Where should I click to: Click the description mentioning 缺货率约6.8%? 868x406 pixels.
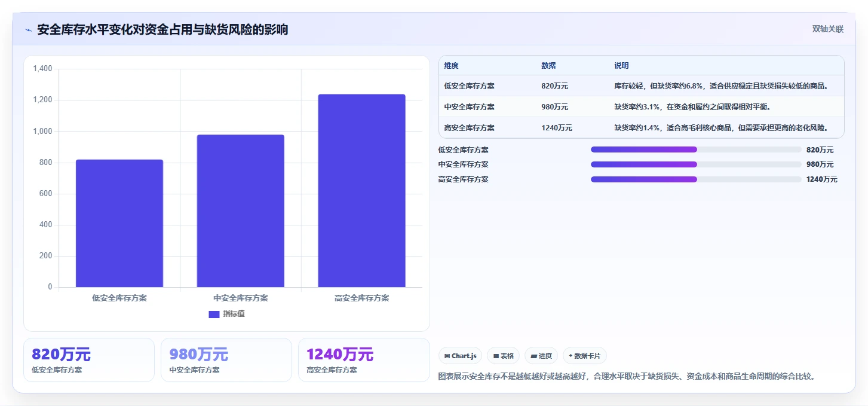point(723,86)
